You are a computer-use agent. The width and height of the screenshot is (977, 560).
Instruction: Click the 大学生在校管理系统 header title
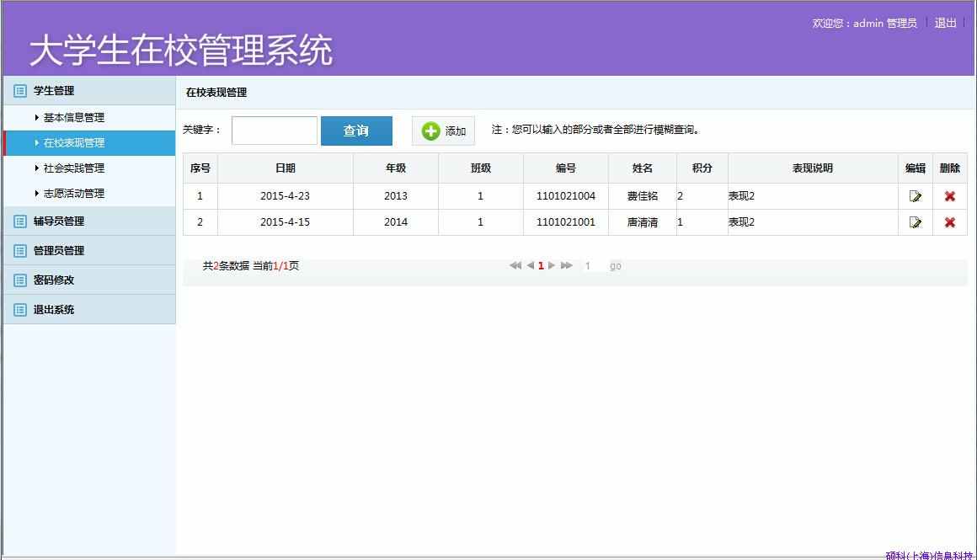tap(181, 51)
